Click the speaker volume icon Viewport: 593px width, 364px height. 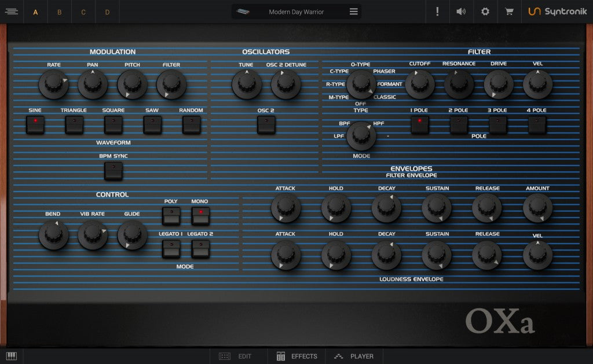[x=461, y=12]
